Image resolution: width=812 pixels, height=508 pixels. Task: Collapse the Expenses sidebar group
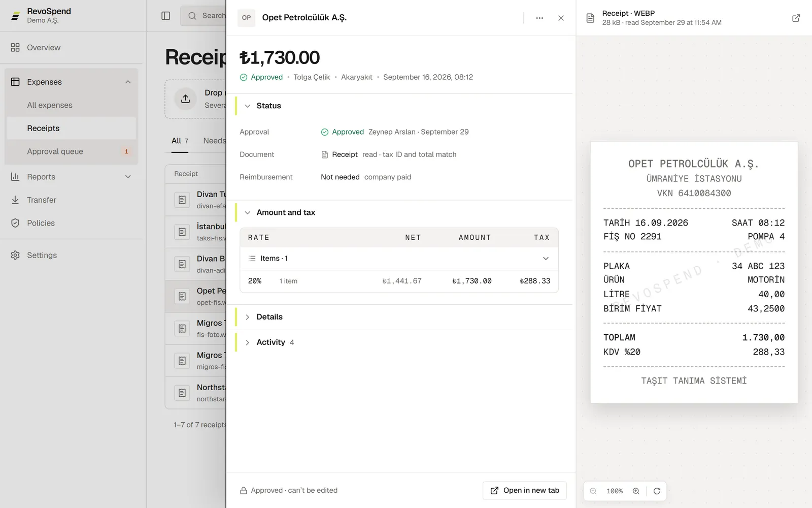[x=128, y=82]
